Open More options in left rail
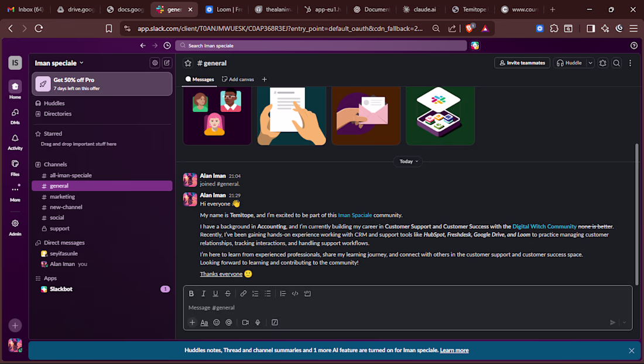 pos(15,193)
